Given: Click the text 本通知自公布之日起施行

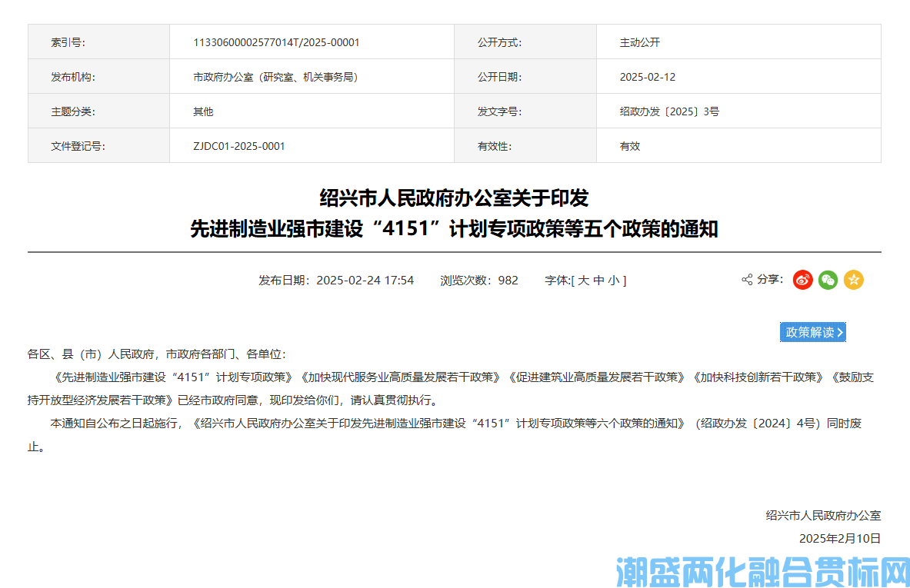Looking at the screenshot, I should pyautogui.click(x=114, y=424).
